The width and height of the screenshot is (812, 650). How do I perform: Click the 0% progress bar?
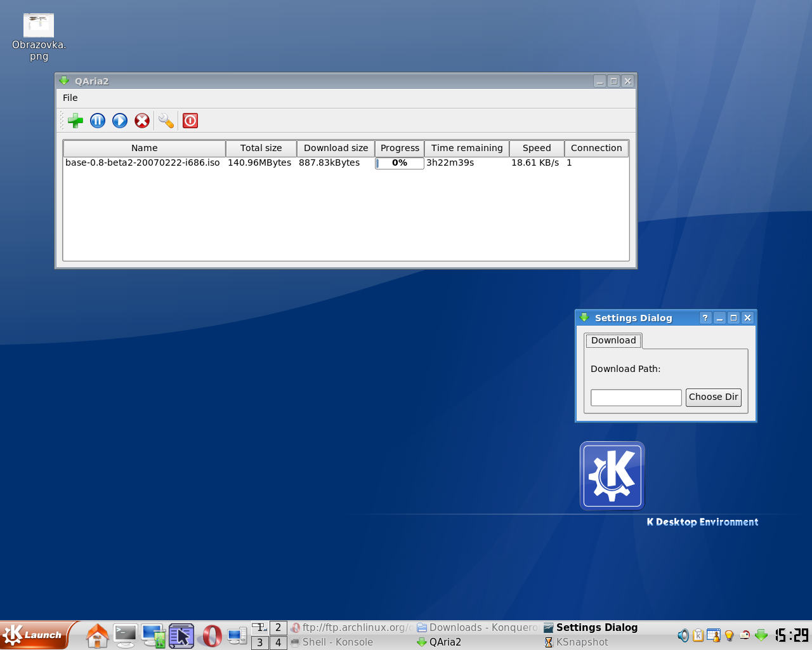tap(400, 163)
